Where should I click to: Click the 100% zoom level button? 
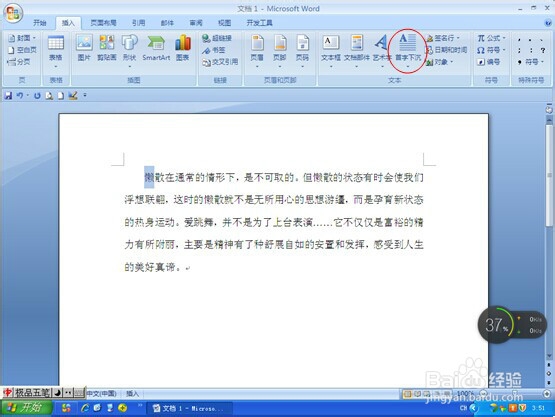point(465,394)
